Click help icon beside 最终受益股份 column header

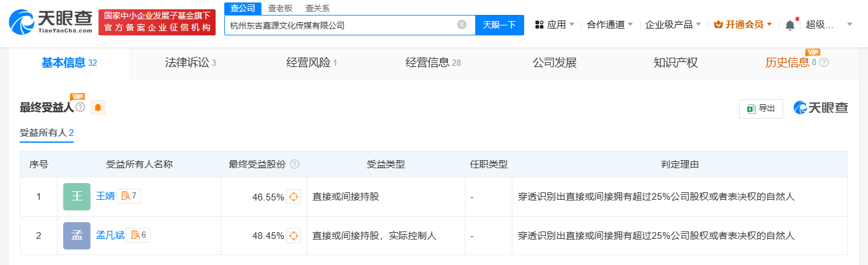[x=295, y=164]
